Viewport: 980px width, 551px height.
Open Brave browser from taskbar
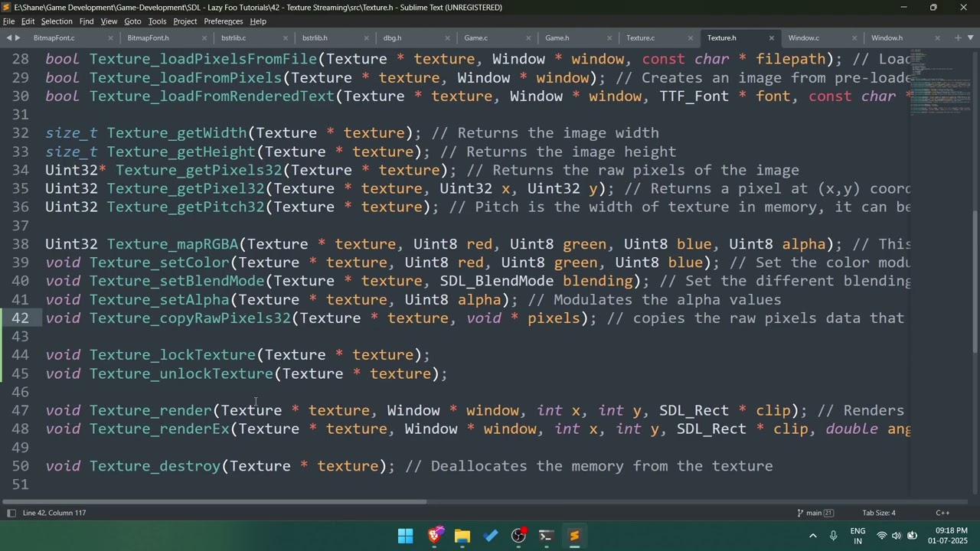pos(434,536)
